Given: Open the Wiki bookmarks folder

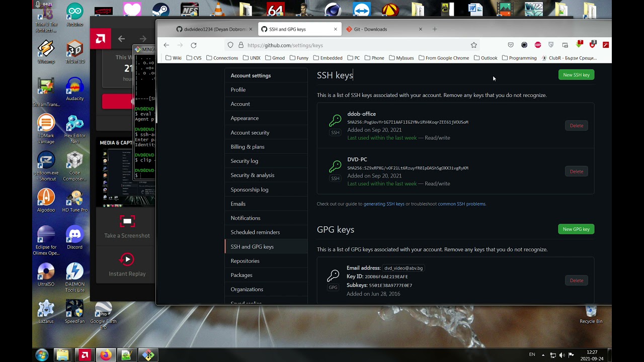Looking at the screenshot, I should (x=174, y=58).
